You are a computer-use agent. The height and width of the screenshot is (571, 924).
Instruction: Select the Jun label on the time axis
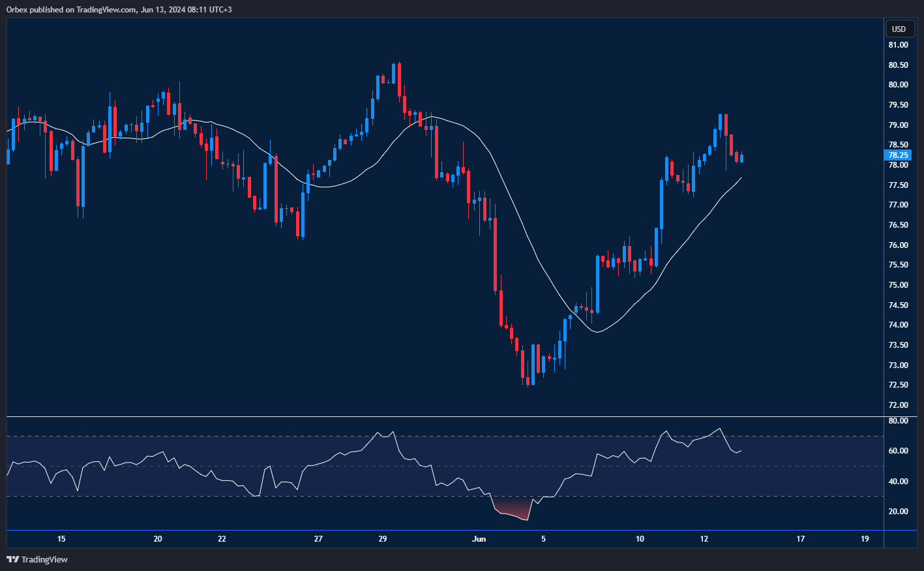479,539
